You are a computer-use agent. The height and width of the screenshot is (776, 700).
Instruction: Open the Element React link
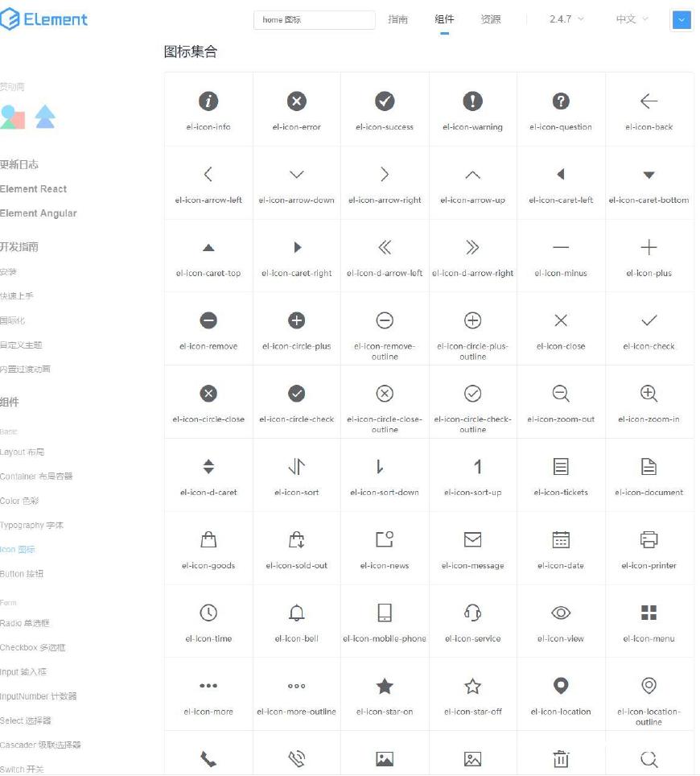pyautogui.click(x=33, y=189)
